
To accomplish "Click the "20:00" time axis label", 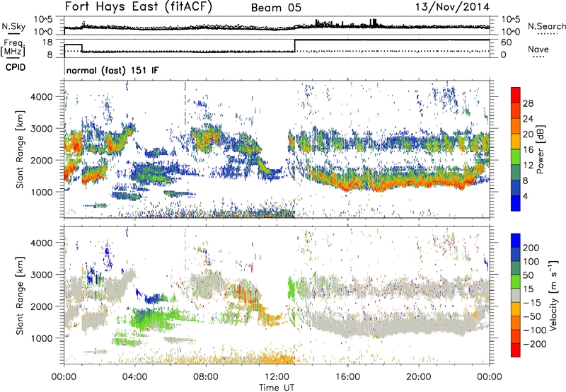I will point(419,377).
